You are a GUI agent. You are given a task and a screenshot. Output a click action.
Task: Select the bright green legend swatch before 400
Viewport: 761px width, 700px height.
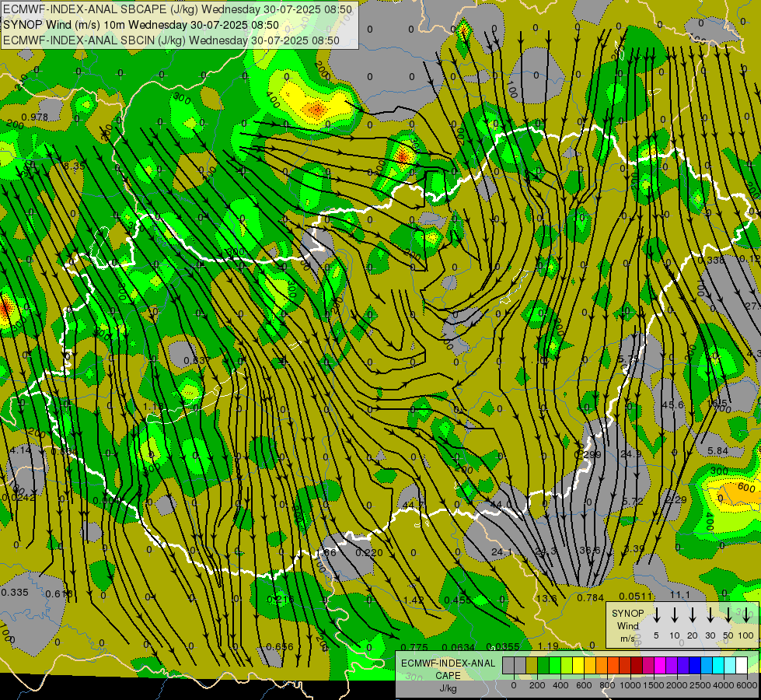click(x=555, y=665)
